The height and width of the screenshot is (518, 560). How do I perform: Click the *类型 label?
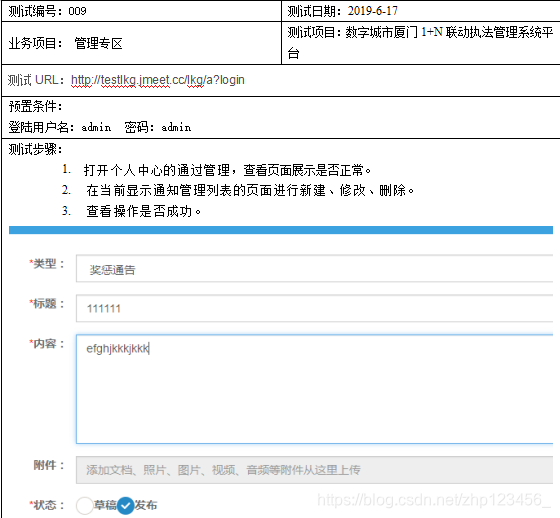tap(47, 264)
